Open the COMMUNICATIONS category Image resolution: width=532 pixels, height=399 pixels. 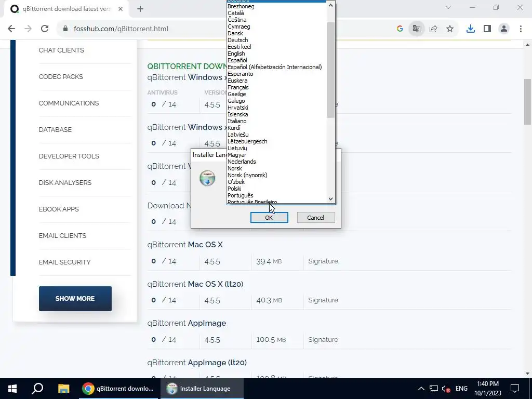point(69,103)
